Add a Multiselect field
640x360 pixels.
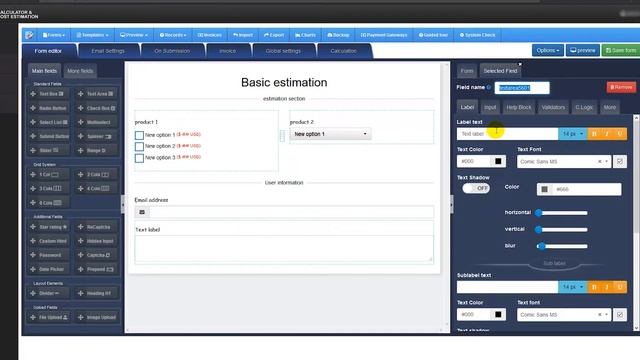(x=97, y=122)
